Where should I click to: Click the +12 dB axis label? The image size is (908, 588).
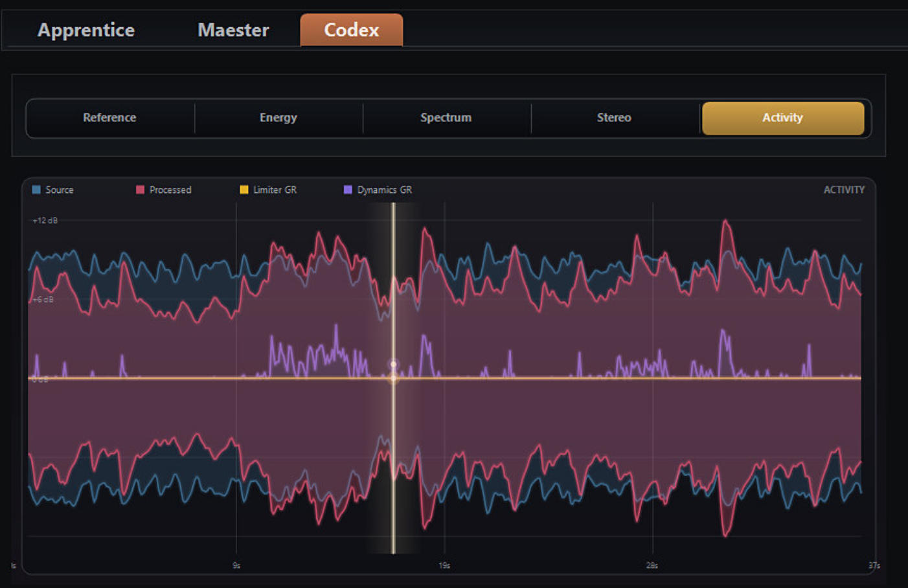click(45, 221)
